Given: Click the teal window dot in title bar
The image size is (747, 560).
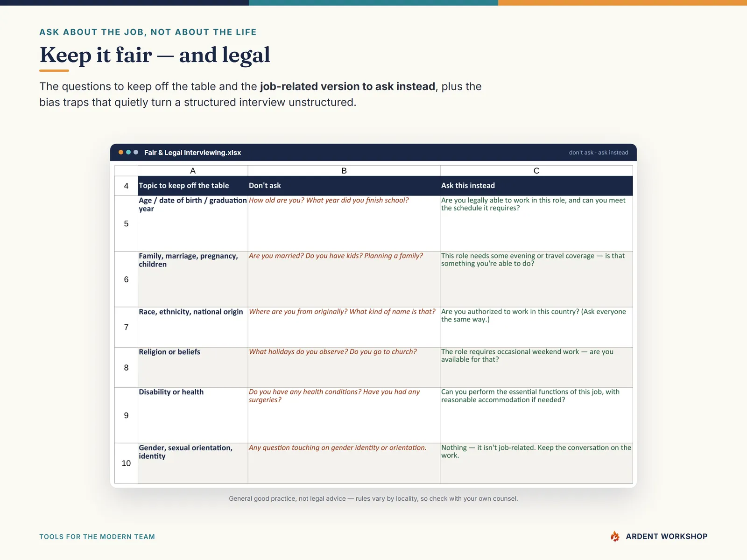Looking at the screenshot, I should tap(128, 152).
